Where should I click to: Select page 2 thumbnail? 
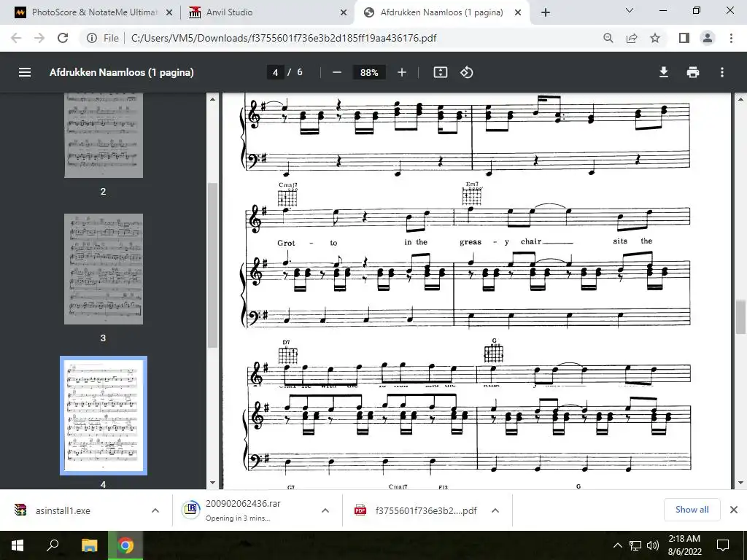point(104,135)
